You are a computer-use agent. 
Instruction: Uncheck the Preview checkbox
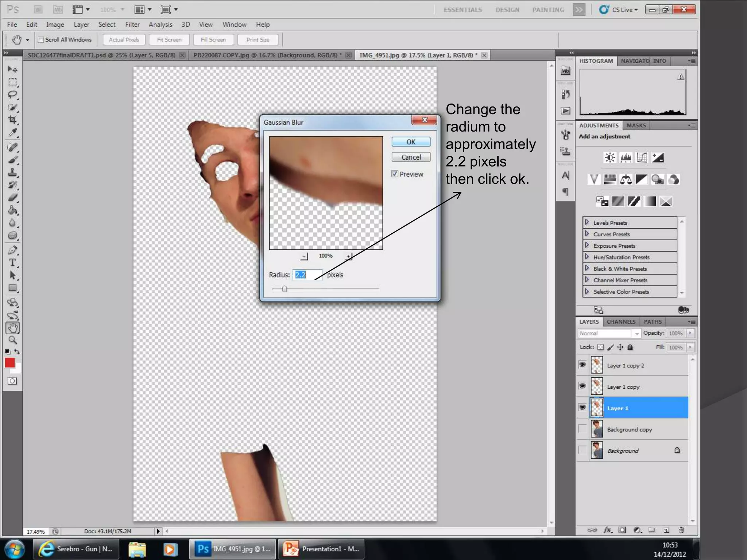395,174
